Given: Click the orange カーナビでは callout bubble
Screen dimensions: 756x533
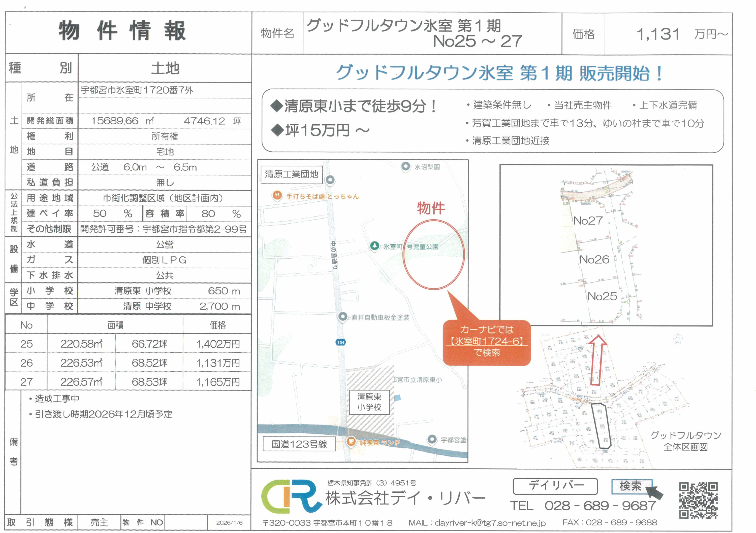Looking at the screenshot, I should coord(486,342).
